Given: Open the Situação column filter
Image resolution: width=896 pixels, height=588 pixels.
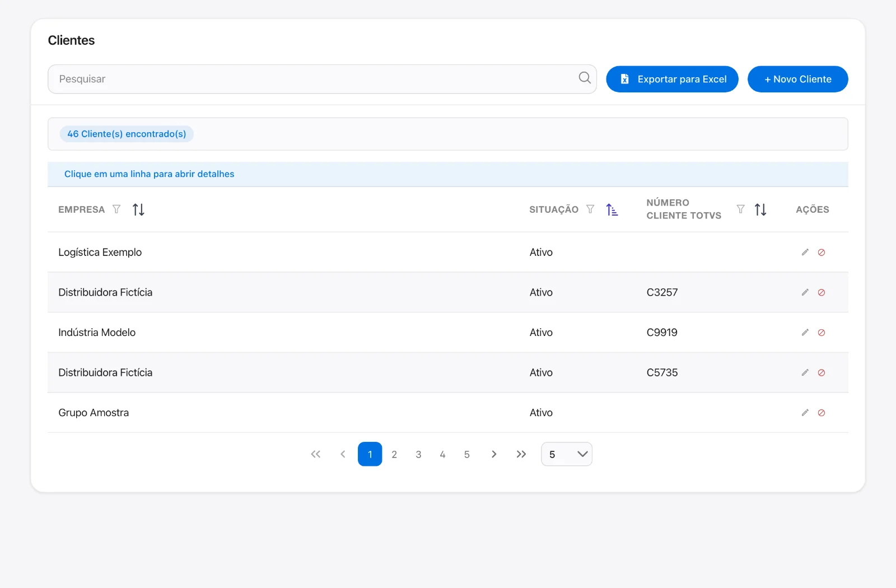Looking at the screenshot, I should [590, 209].
